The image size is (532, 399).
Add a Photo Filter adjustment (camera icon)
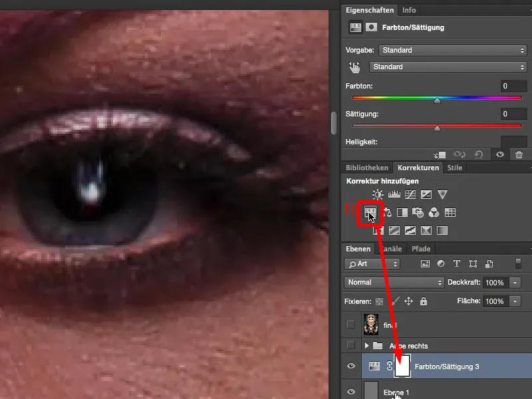tap(418, 213)
